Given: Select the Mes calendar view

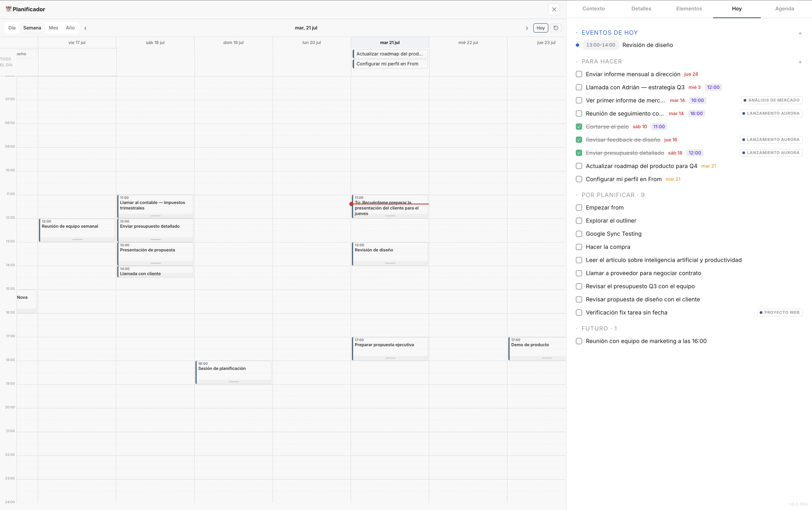Looking at the screenshot, I should (x=53, y=28).
